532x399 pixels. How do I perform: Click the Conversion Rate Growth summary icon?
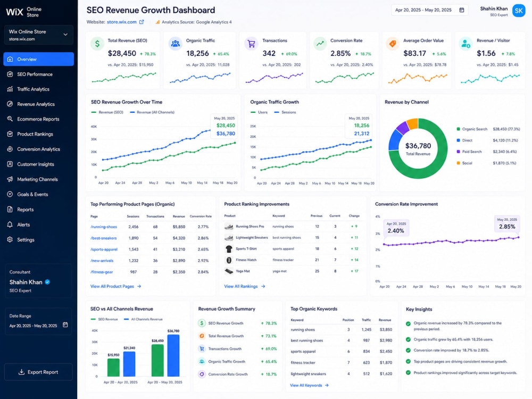202,374
